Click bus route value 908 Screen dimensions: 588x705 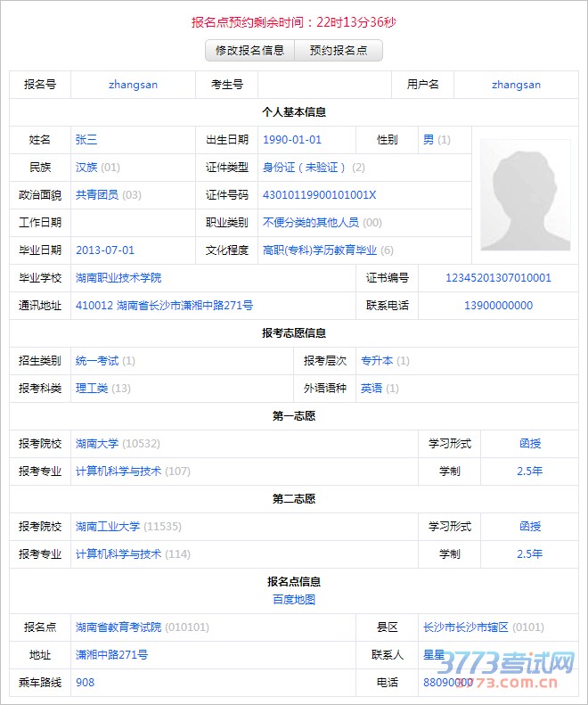pos(86,683)
